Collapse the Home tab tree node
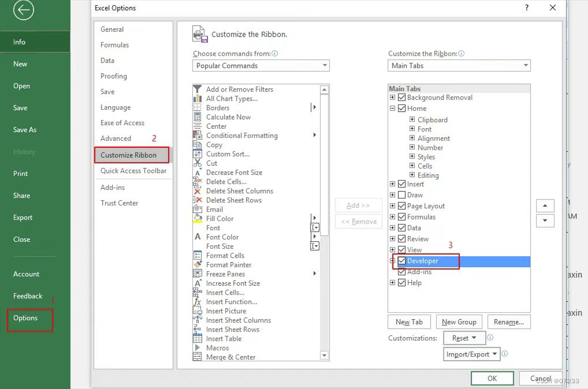This screenshot has height=389, width=588. coord(392,109)
